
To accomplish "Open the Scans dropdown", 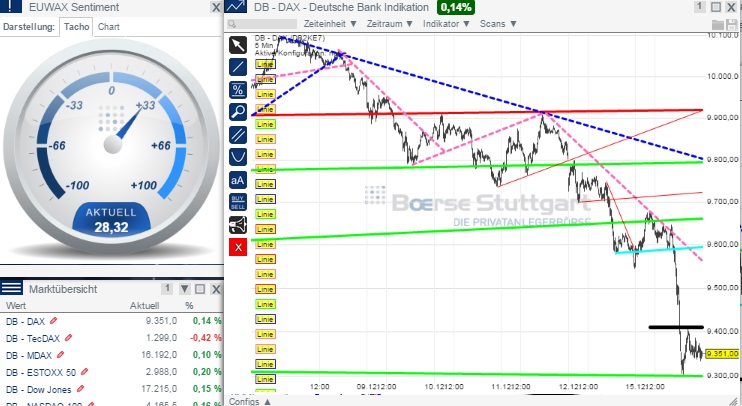I will coord(498,24).
